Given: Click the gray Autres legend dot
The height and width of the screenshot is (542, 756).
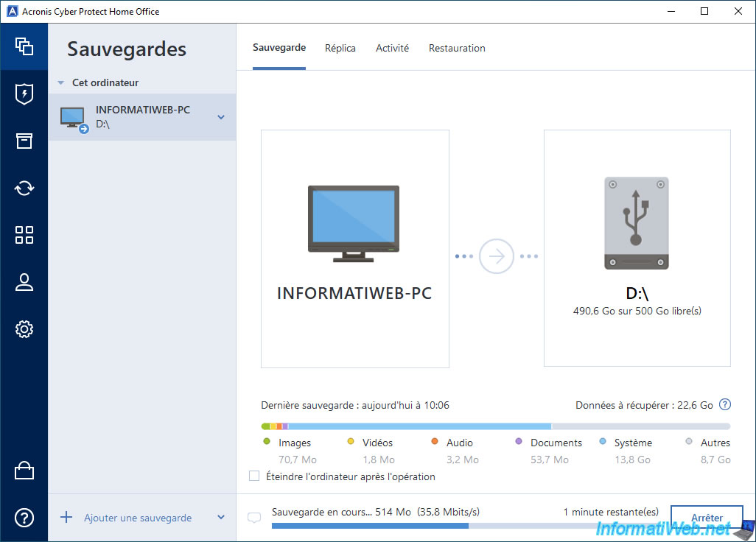Looking at the screenshot, I should pos(689,441).
